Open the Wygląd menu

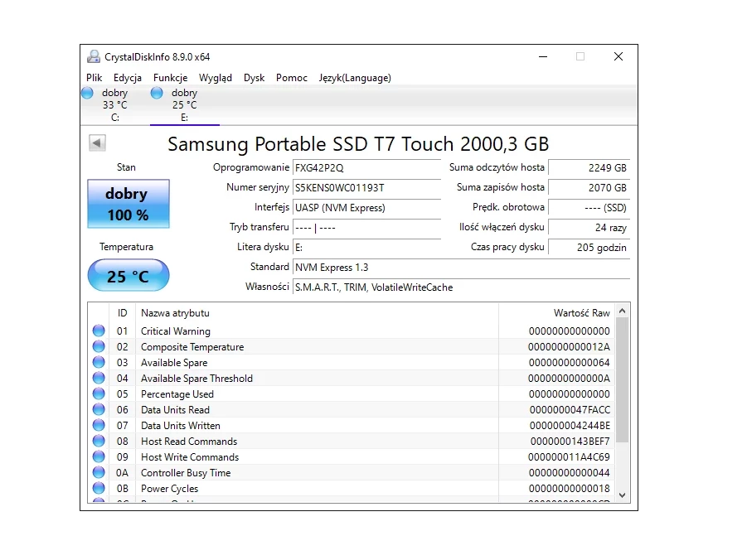pyautogui.click(x=216, y=77)
